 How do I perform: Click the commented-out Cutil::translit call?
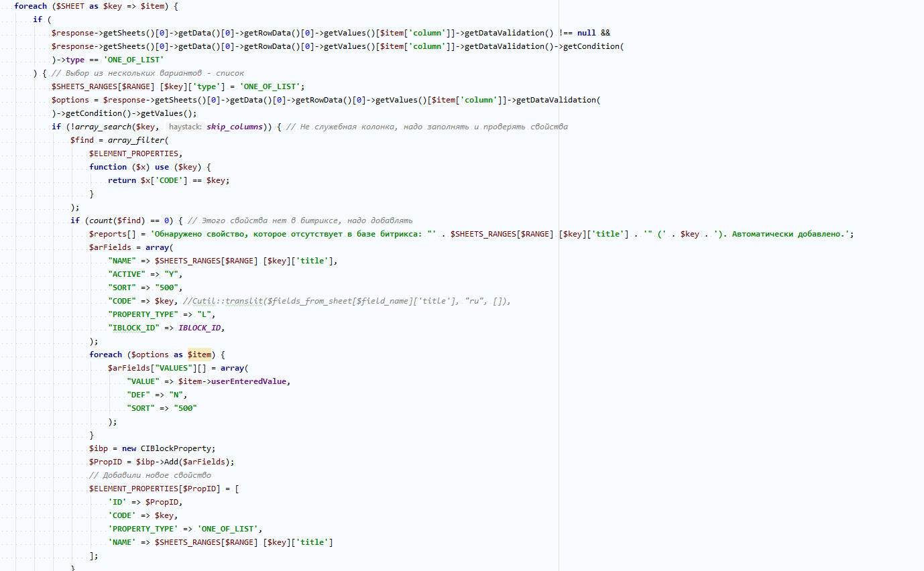pyautogui.click(x=347, y=301)
